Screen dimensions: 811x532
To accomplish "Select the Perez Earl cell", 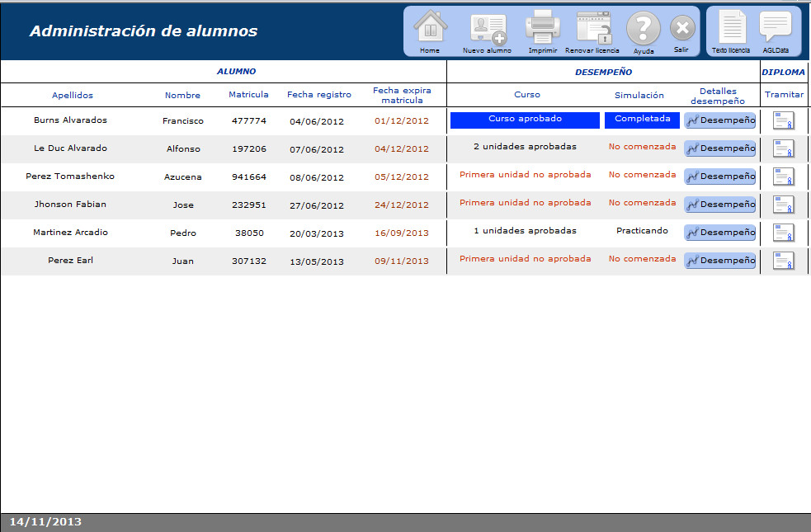I will tap(70, 260).
